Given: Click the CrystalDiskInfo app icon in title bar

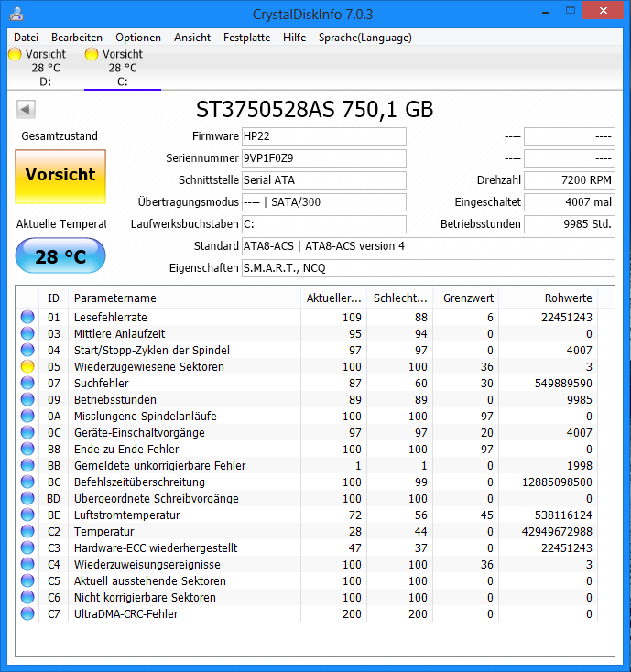Looking at the screenshot, I should [16, 14].
